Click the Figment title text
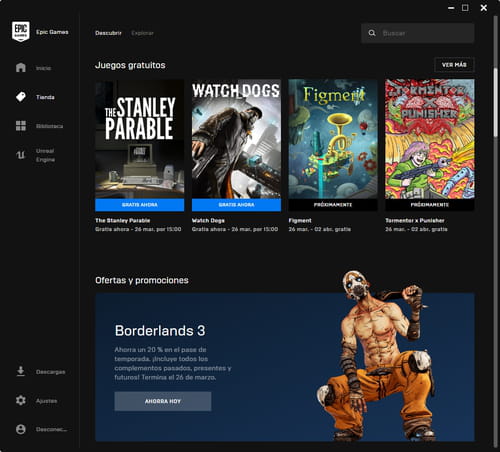Screen dimensions: 500x452 coord(300,220)
